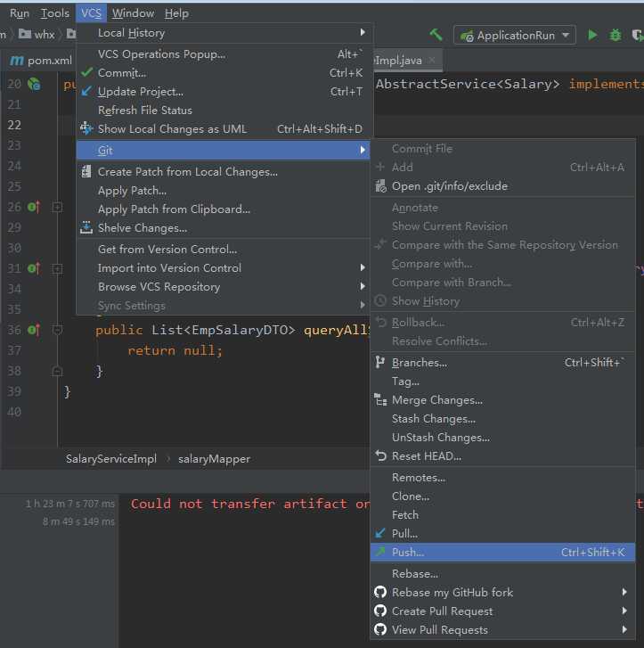The height and width of the screenshot is (648, 644).
Task: Click the whx folder breadcrumb
Action: click(x=37, y=34)
